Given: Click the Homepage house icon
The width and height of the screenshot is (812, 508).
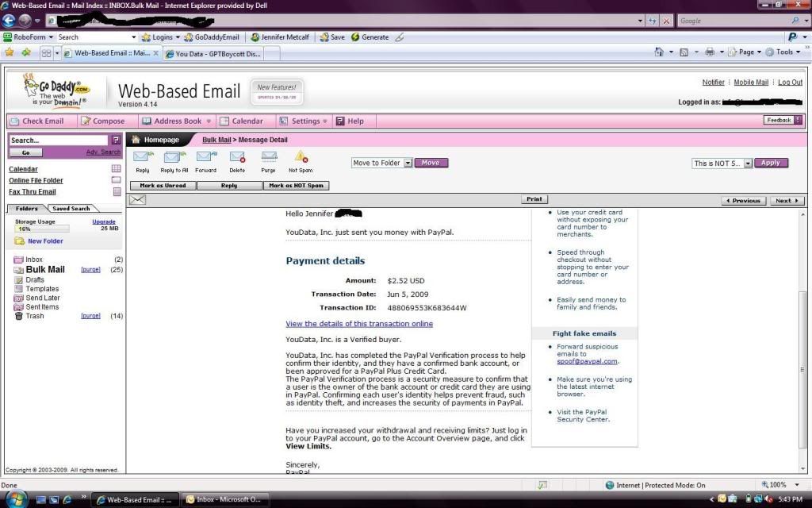Looking at the screenshot, I should (x=136, y=140).
